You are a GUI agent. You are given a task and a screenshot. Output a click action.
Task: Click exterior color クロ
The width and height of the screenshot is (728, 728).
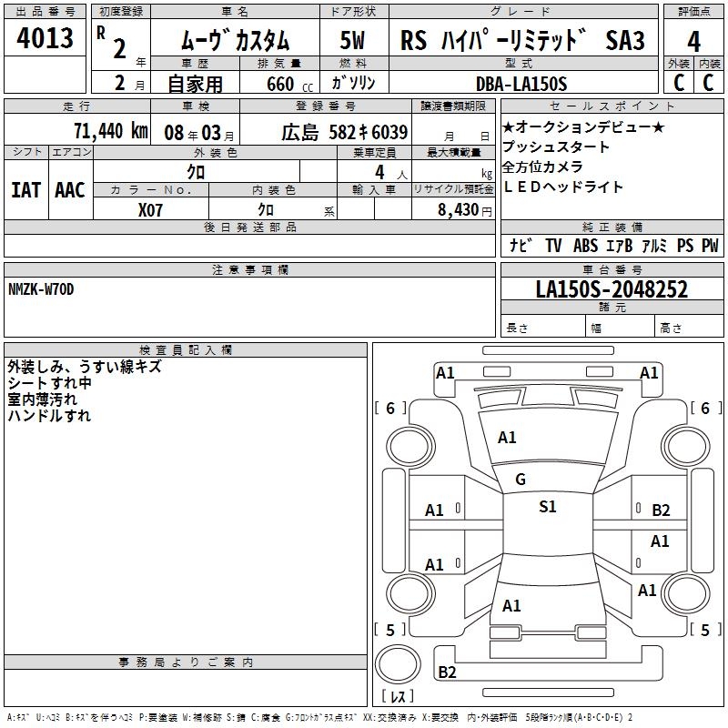(196, 172)
